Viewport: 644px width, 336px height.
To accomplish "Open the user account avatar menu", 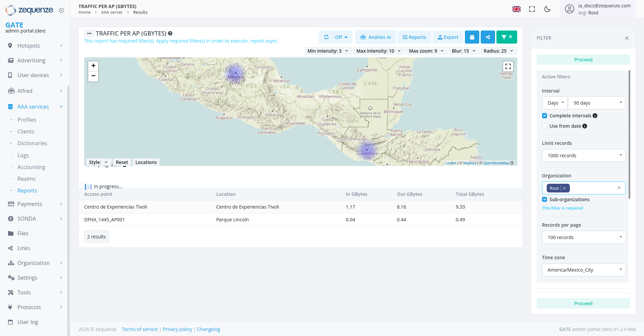I will pos(570,9).
